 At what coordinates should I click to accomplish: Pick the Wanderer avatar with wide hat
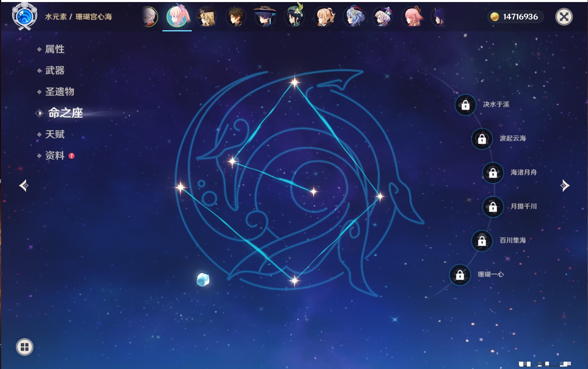pos(265,17)
